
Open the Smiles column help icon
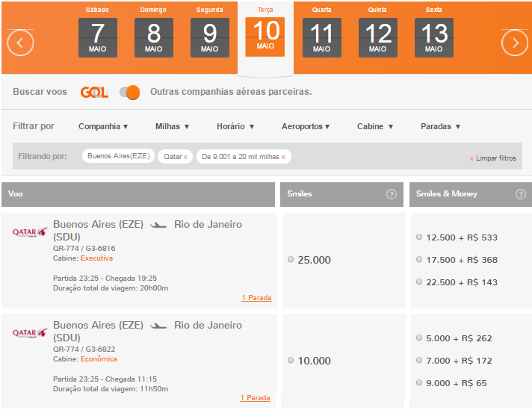point(392,194)
